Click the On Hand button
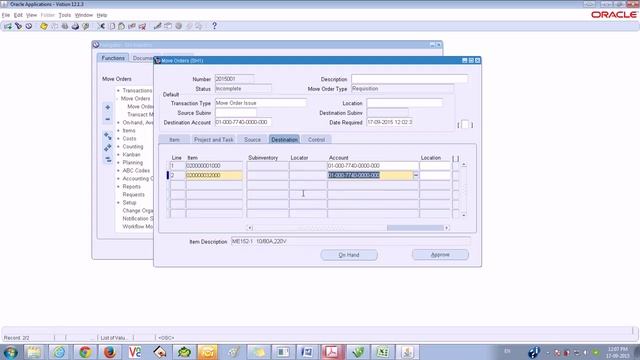 [349, 255]
